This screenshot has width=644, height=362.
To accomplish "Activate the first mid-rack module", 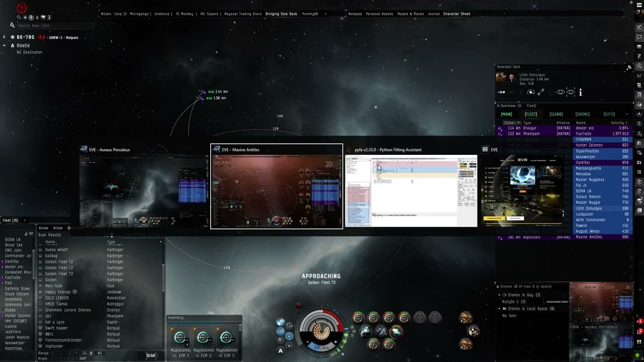I will click(x=365, y=331).
